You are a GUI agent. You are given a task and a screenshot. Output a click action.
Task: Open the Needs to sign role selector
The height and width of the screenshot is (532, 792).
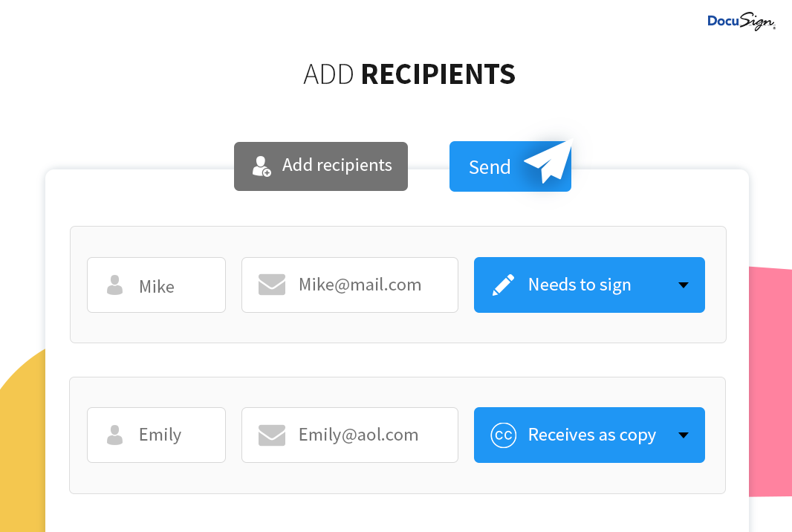[589, 285]
